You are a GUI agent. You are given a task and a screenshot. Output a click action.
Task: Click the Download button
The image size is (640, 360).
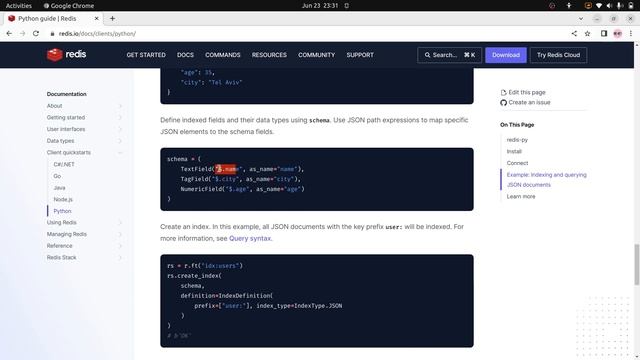(x=506, y=55)
